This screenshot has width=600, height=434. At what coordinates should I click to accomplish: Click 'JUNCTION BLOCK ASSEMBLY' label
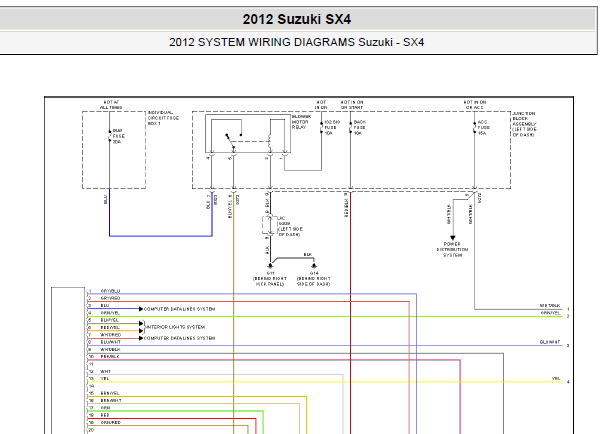click(x=524, y=124)
